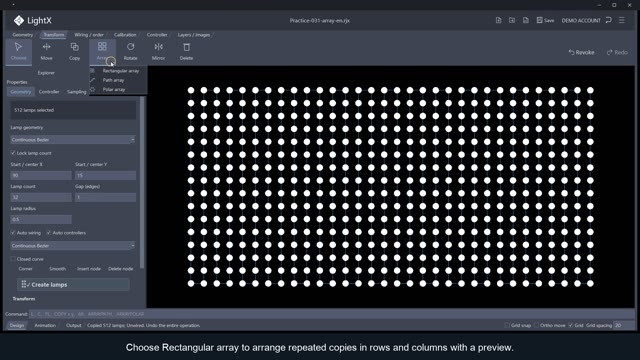
Task: Open the hamburger menu icon
Action: (622, 20)
